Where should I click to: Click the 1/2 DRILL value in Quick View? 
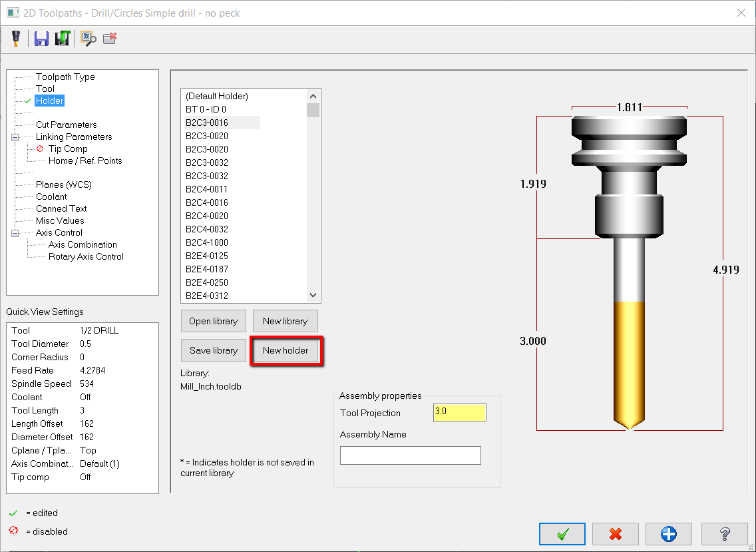(99, 330)
